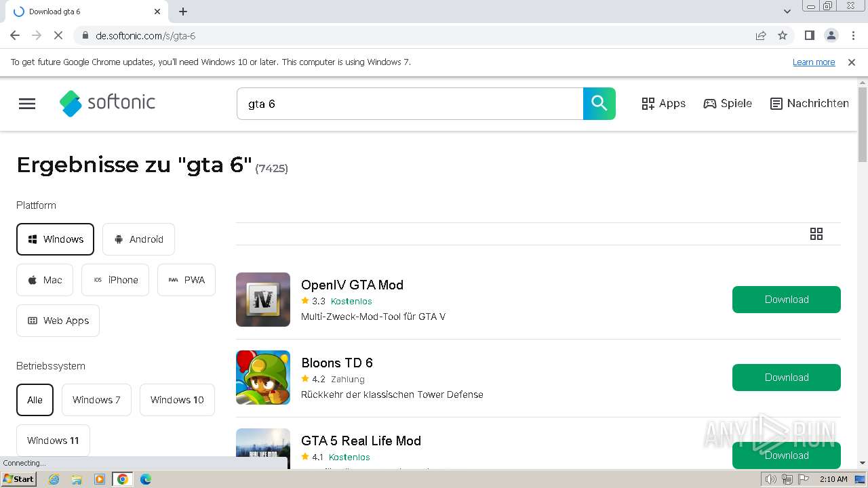
Task: Focus the gta 6 search field
Action: point(410,104)
